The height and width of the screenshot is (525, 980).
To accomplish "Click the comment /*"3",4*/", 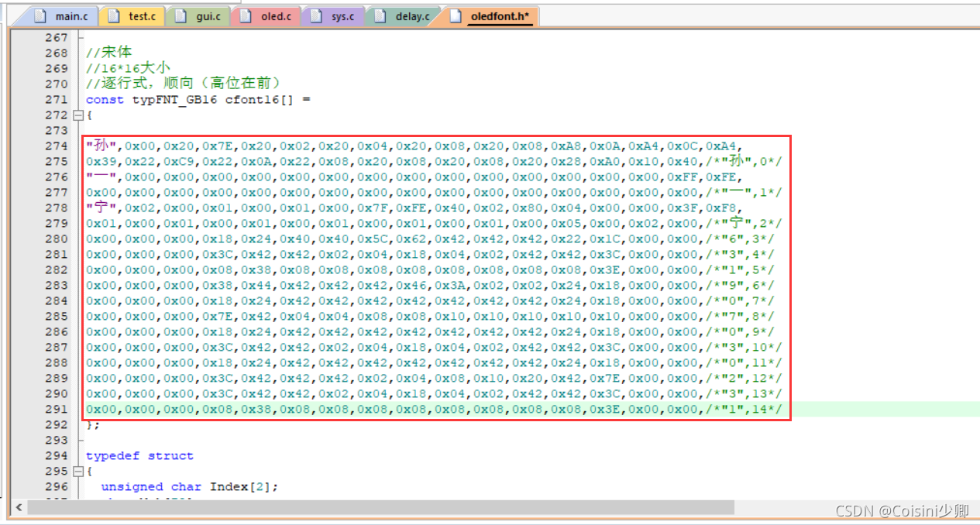I will pos(740,254).
